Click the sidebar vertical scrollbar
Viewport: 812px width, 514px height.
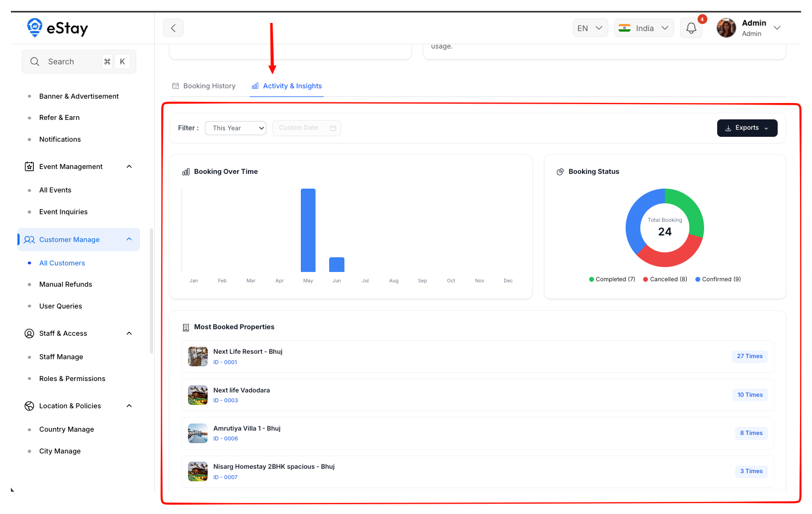152,292
